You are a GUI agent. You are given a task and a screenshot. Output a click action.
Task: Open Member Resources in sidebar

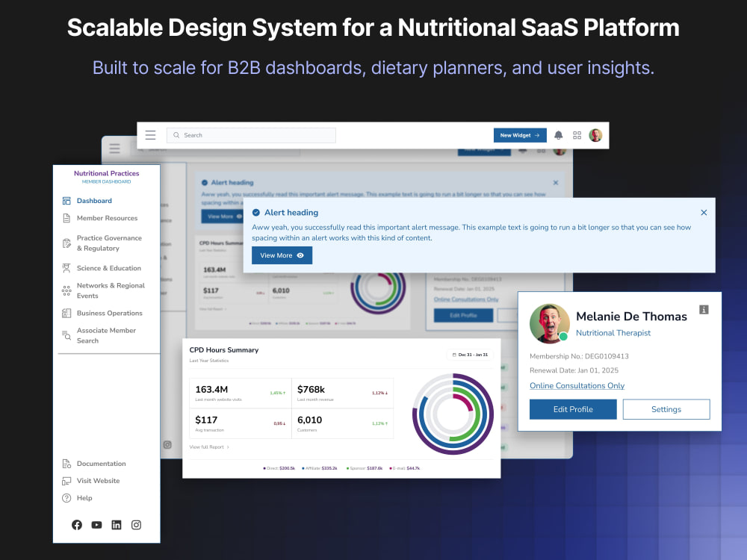click(107, 218)
